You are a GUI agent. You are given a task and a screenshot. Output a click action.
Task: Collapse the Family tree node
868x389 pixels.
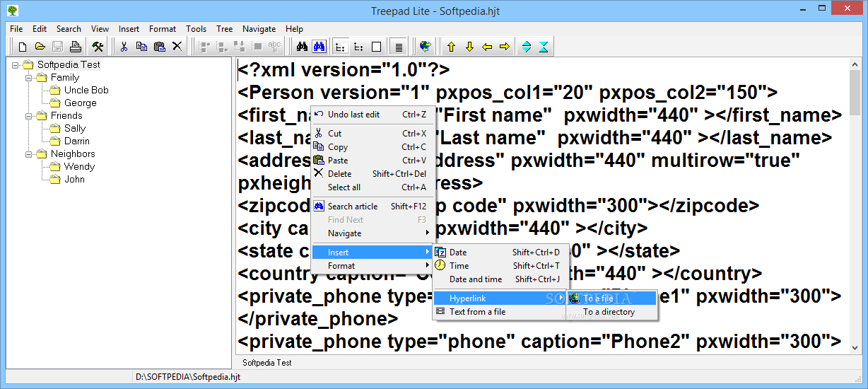29,77
